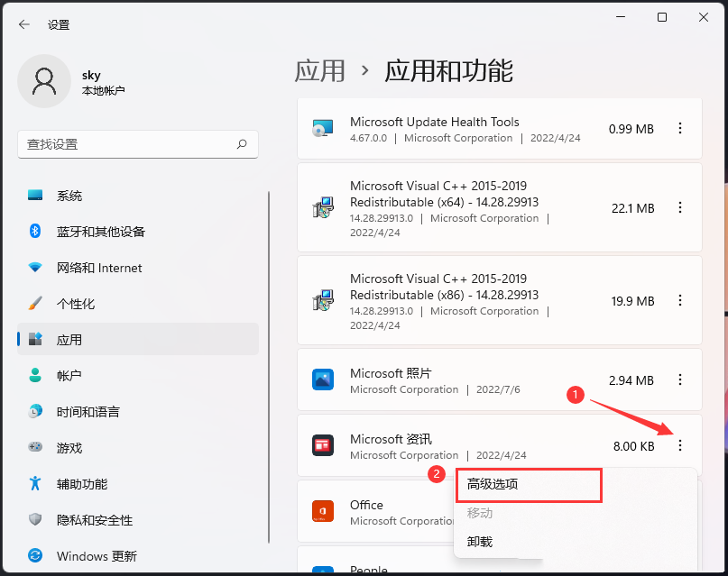Click the sky account avatar
Viewport: 728px width, 576px height.
[44, 81]
